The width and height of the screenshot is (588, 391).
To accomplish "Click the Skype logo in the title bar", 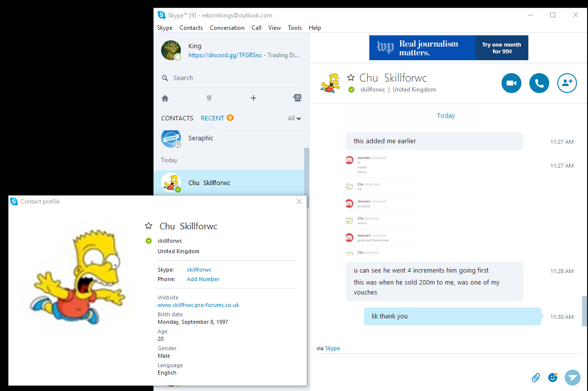I will [x=161, y=15].
